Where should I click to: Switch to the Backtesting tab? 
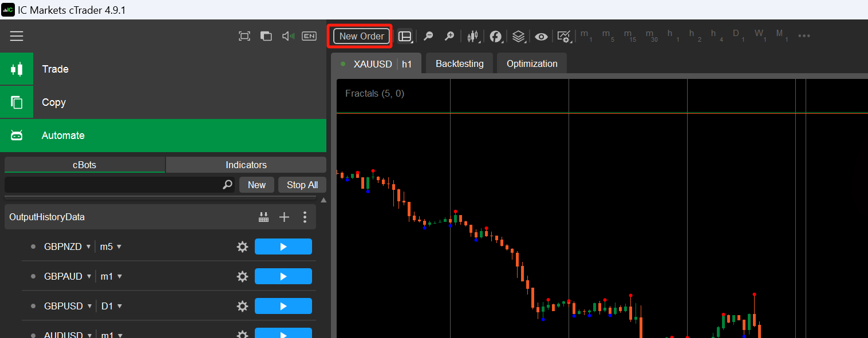point(460,63)
